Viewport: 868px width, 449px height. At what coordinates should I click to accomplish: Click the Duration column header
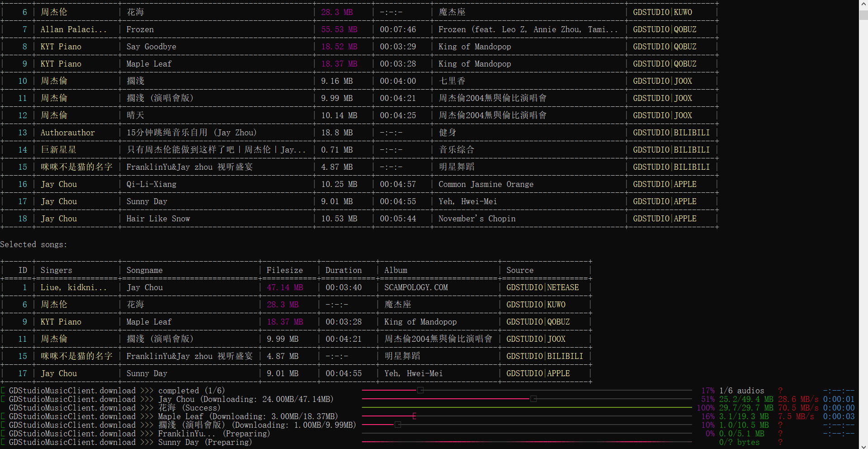click(x=343, y=270)
